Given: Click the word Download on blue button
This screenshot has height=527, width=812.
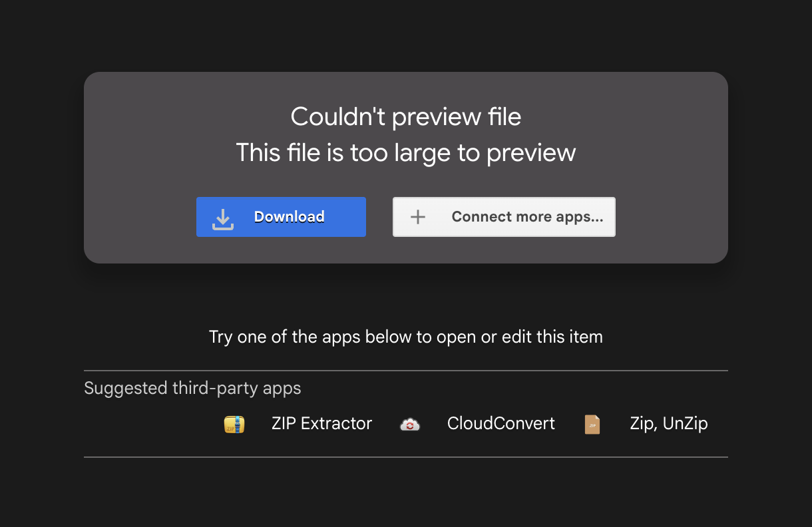Looking at the screenshot, I should point(289,217).
